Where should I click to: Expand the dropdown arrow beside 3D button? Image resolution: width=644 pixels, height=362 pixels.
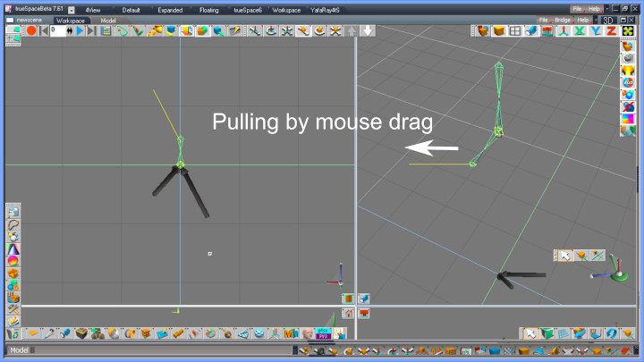pyautogui.click(x=596, y=20)
